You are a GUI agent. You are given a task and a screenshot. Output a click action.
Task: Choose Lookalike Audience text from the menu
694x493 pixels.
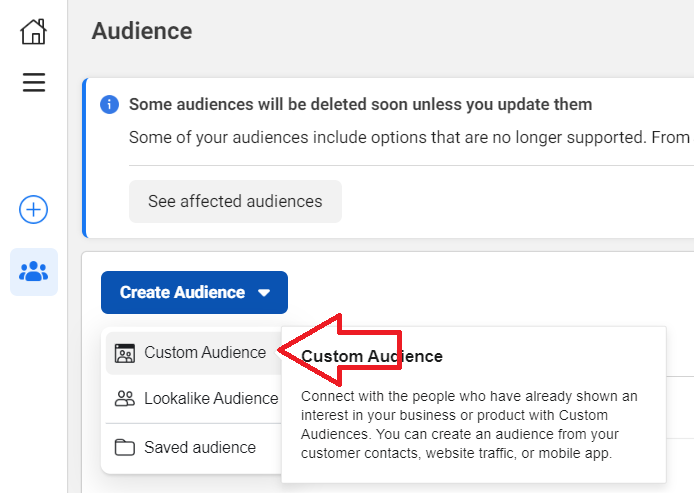click(x=211, y=398)
